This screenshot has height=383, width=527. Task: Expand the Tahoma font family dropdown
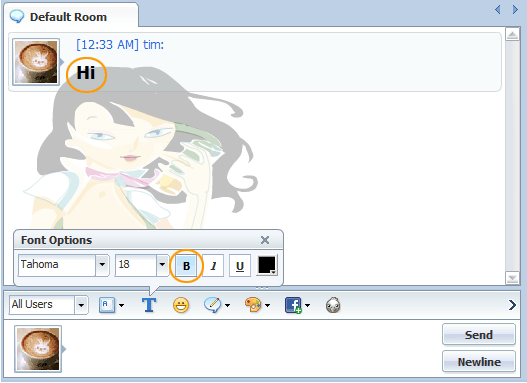pos(102,265)
